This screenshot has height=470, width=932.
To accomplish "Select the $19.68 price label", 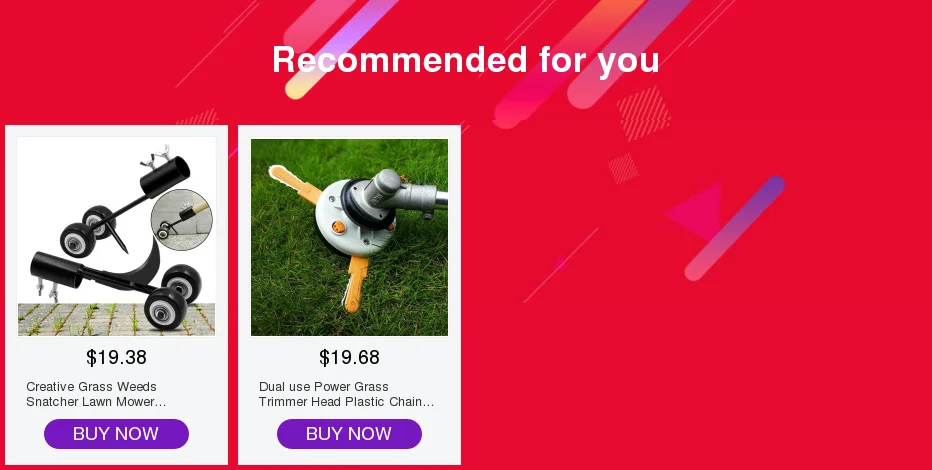I will coord(350,357).
